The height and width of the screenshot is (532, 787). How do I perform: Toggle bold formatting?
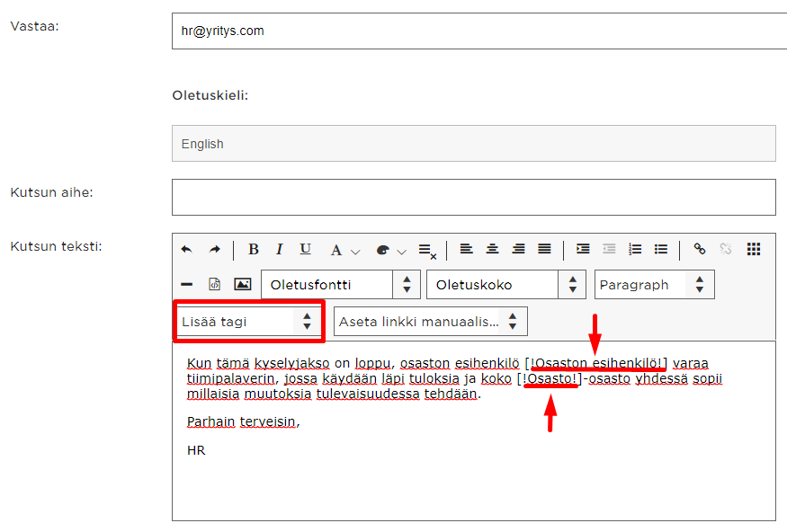tap(254, 249)
